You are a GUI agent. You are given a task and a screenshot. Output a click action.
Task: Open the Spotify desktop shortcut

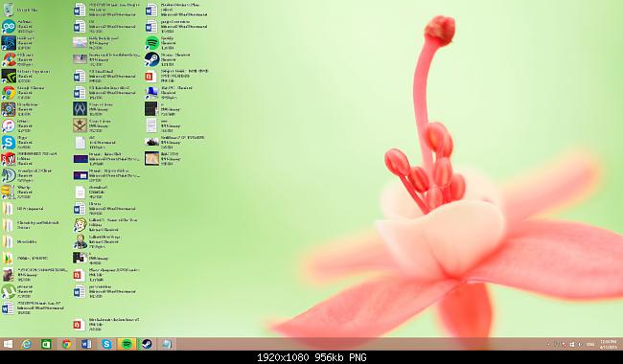pos(151,43)
